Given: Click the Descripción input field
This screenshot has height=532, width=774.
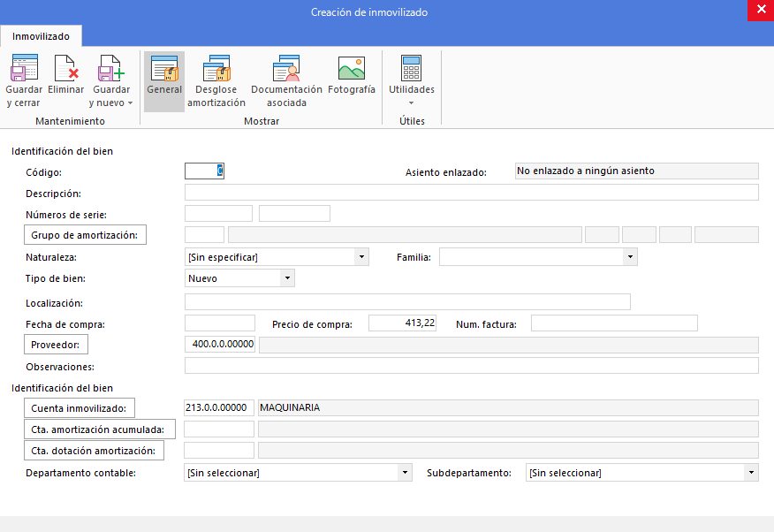Looking at the screenshot, I should click(x=472, y=193).
